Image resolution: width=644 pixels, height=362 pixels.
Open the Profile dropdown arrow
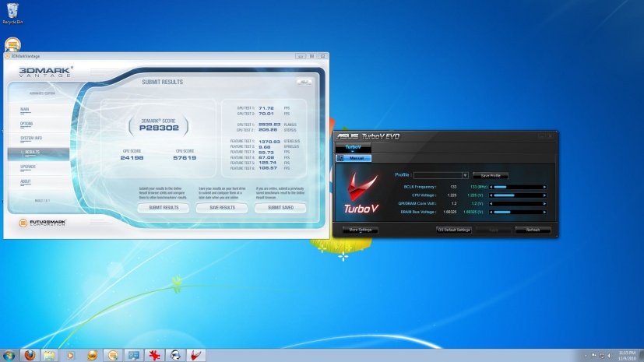pos(465,175)
